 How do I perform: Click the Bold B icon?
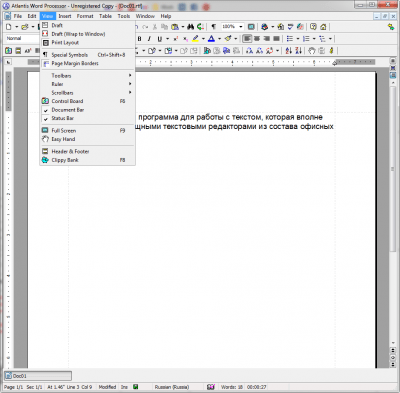pyautogui.click(x=140, y=39)
